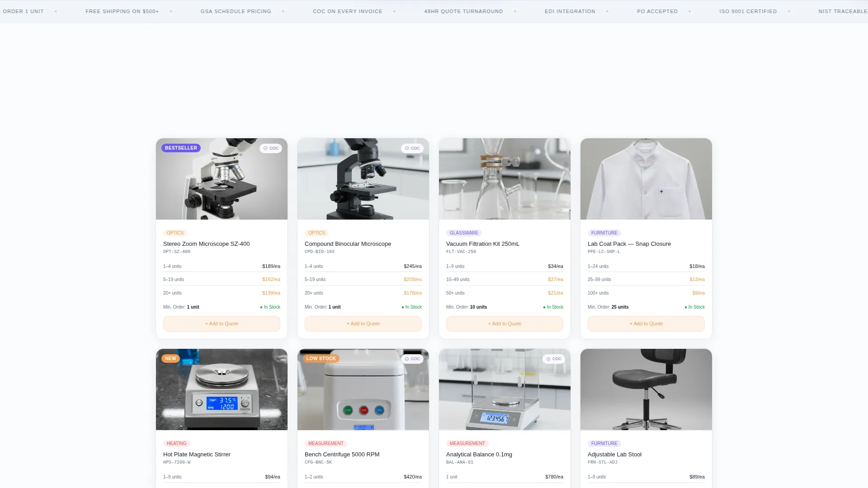Open Lab Coat Pack — Snap Closure title

point(629,244)
